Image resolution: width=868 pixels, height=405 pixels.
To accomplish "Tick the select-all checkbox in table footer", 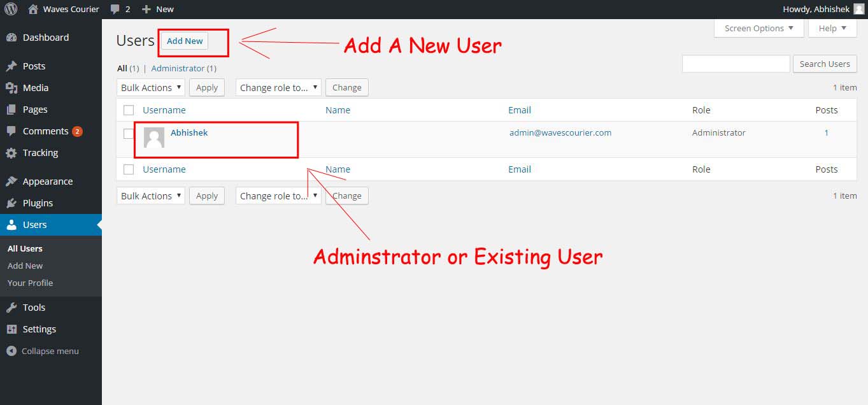I will pos(129,169).
